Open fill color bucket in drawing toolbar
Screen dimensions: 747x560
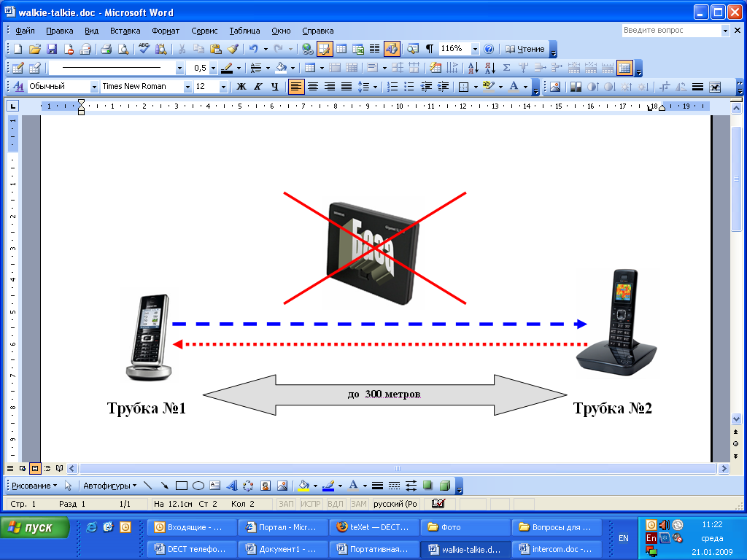click(303, 486)
